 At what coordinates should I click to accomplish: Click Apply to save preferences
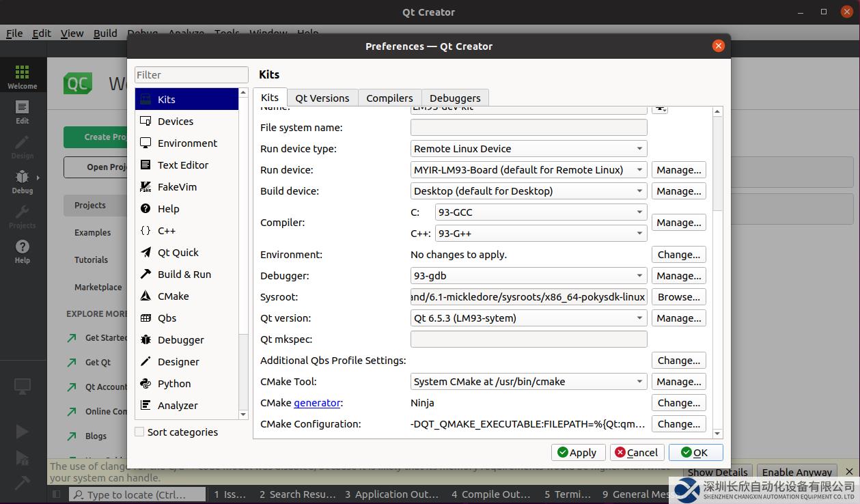coord(577,452)
